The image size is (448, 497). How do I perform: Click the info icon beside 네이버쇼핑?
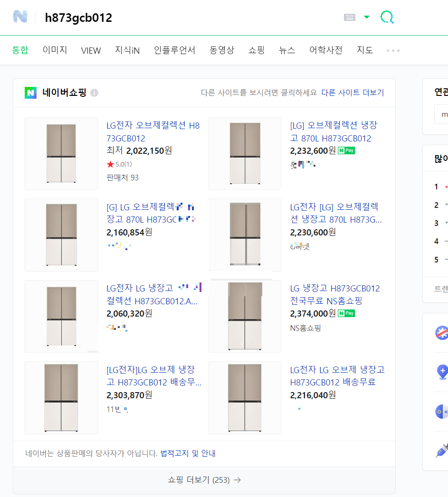94,93
